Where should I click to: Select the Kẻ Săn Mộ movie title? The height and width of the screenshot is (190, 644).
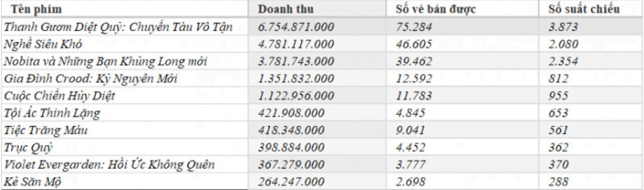pyautogui.click(x=34, y=182)
